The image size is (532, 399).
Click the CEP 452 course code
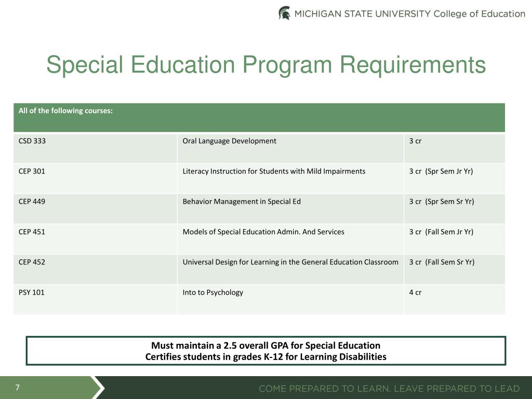pos(32,262)
